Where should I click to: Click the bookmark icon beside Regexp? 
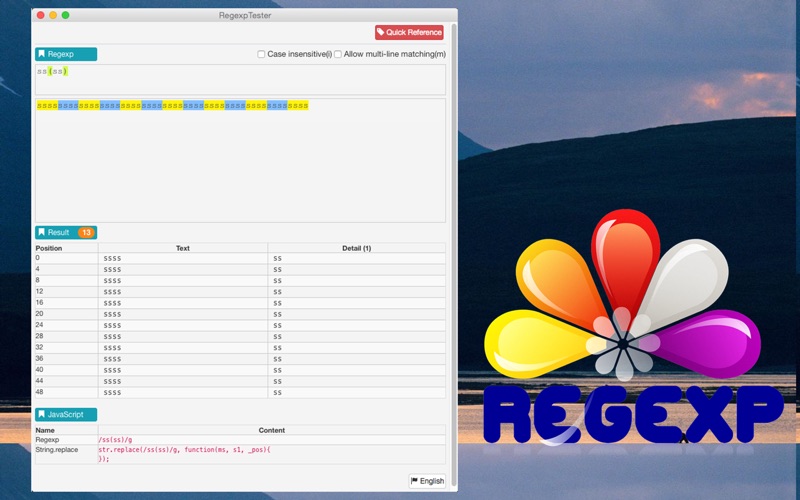click(x=42, y=54)
